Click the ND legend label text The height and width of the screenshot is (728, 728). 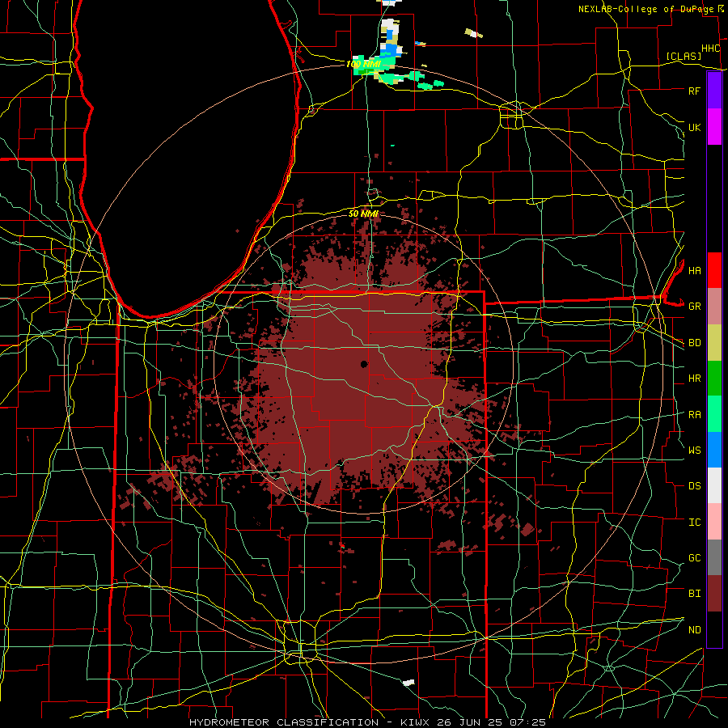coord(694,630)
